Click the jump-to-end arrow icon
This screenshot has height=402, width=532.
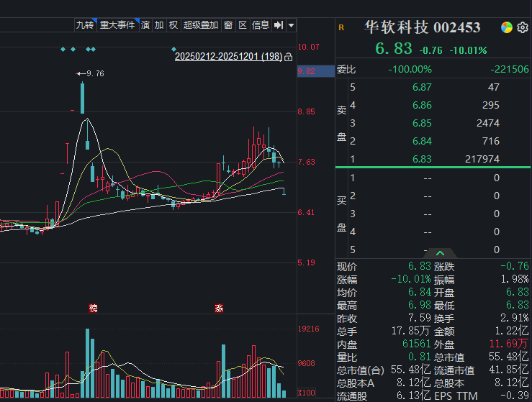click(279, 25)
